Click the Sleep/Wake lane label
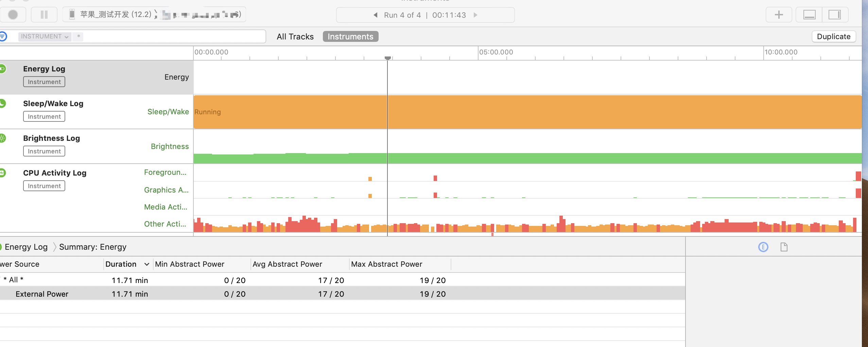868x347 pixels. click(168, 112)
